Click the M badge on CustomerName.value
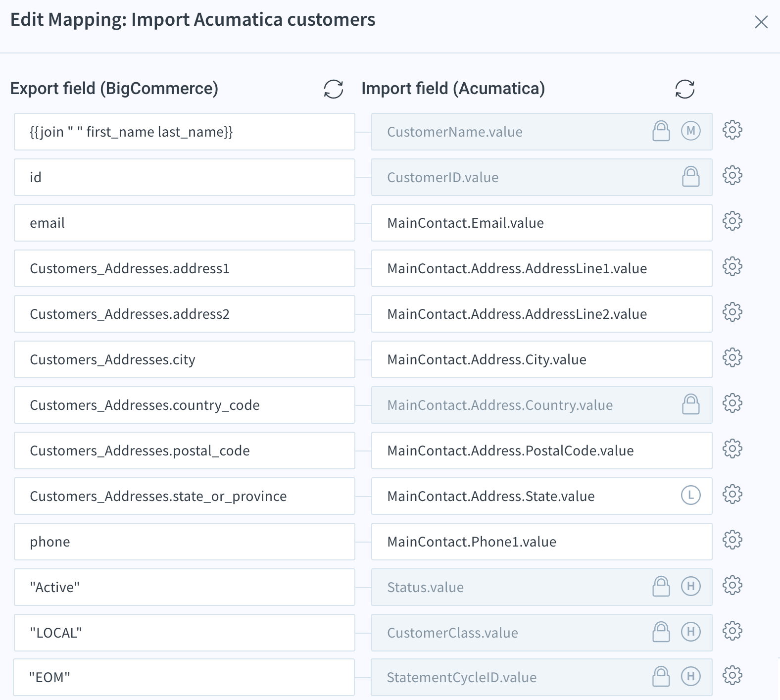This screenshot has height=700, width=780. pyautogui.click(x=691, y=131)
